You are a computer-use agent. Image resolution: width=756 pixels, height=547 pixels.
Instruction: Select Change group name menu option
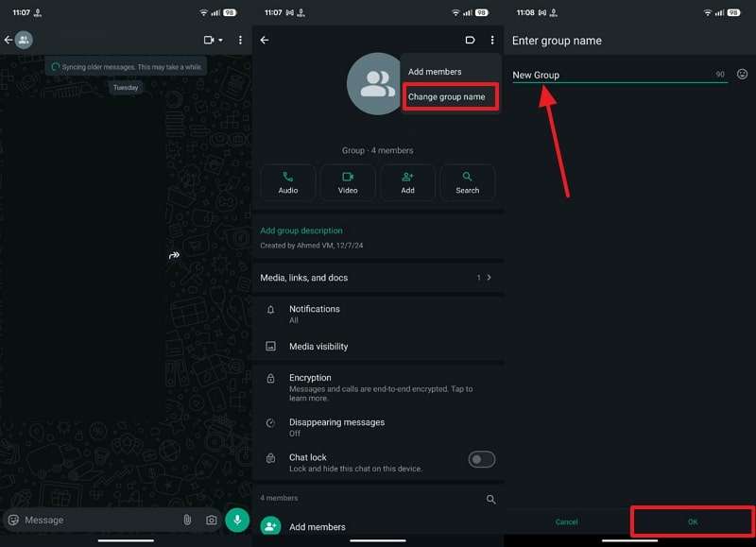447,96
